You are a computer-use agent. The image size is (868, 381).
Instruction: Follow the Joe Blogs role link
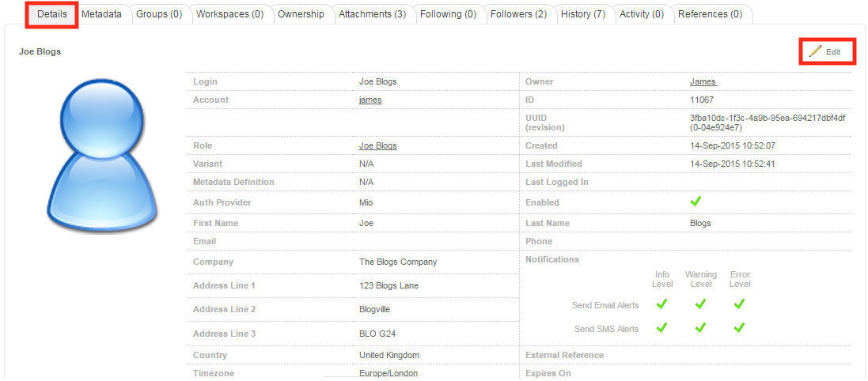click(377, 146)
